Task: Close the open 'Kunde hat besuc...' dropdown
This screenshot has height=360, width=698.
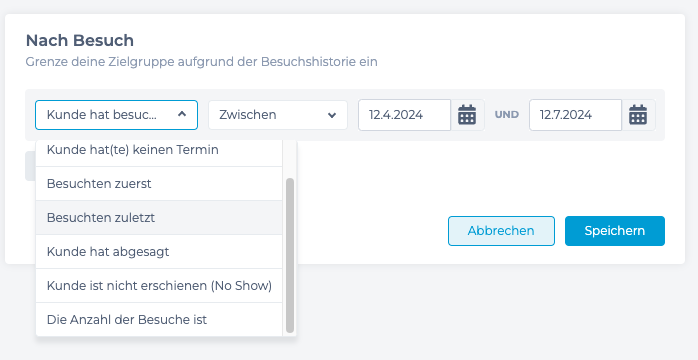Action: (116, 115)
